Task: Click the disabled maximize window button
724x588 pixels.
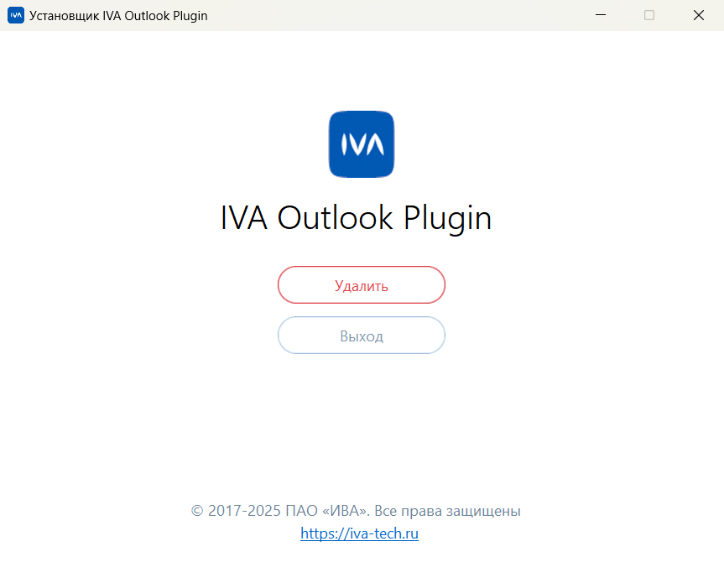Action: (649, 15)
